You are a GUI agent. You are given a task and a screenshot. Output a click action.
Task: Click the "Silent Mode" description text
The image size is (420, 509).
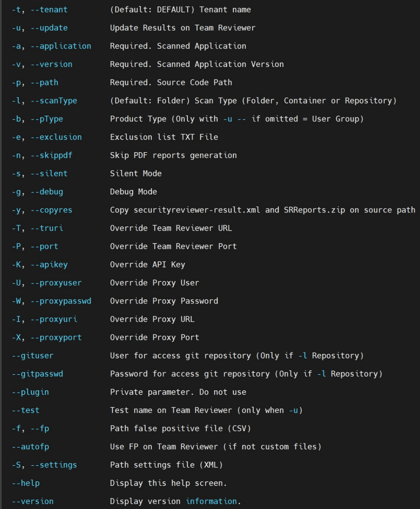(136, 174)
